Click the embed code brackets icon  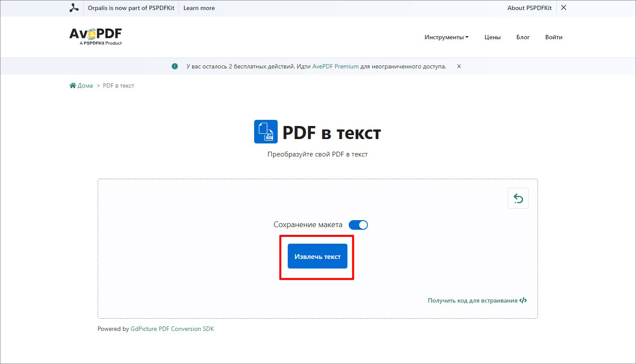[523, 300]
